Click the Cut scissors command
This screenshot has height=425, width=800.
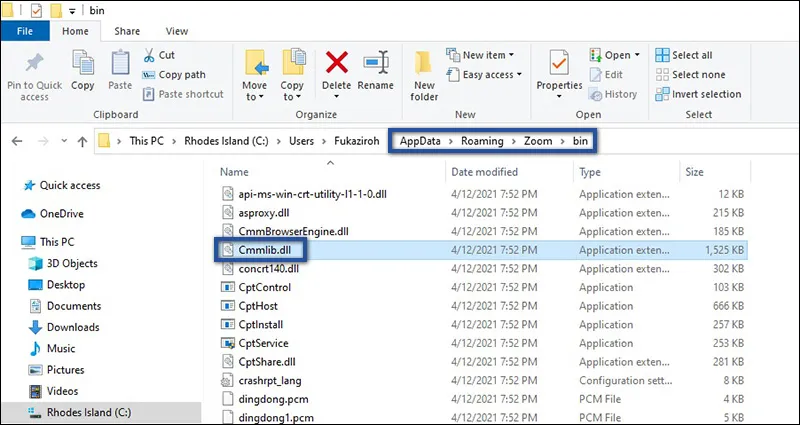tap(159, 55)
